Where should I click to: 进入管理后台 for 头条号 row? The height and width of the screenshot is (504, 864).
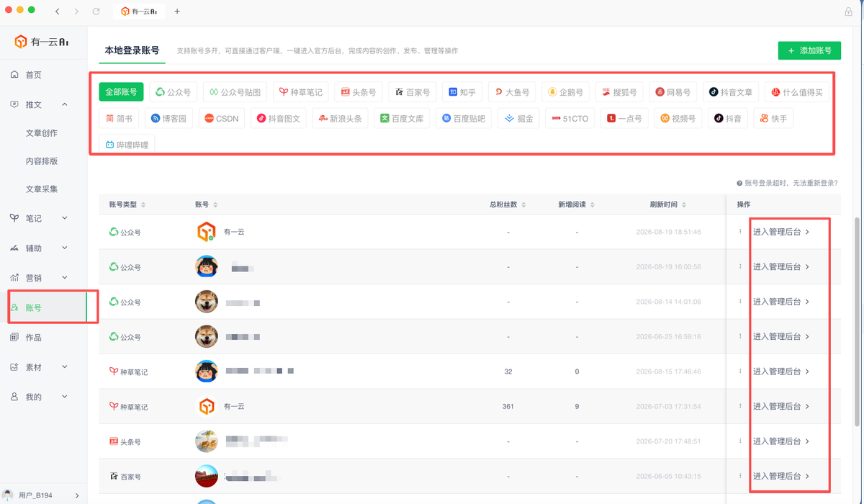781,441
